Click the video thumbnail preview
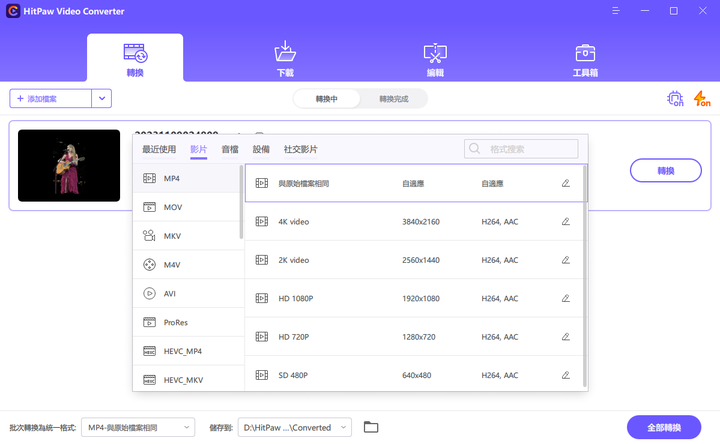Viewport: 720px width, 444px height. click(x=69, y=165)
